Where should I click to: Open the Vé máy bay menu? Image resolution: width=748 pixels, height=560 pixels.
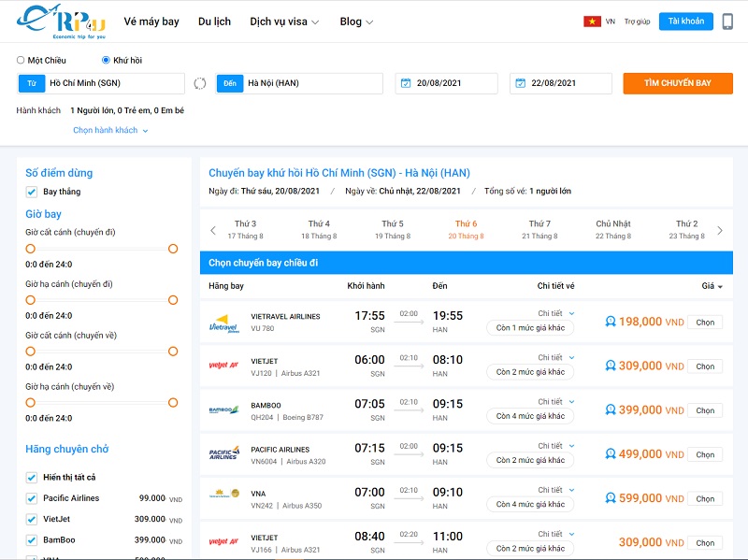coord(151,22)
